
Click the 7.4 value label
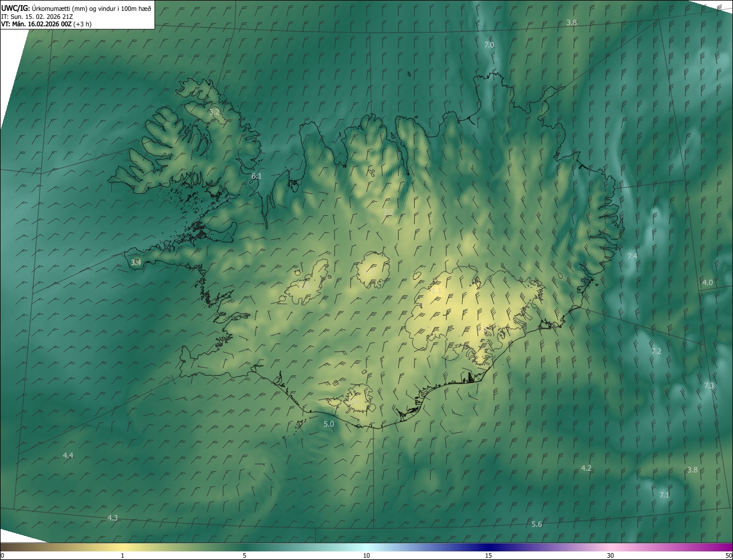[x=632, y=256]
